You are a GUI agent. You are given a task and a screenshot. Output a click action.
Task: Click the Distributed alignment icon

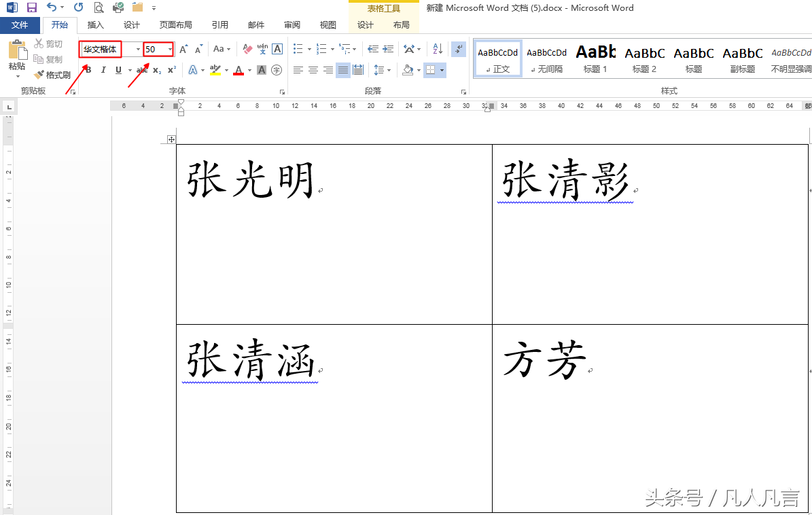click(x=358, y=70)
